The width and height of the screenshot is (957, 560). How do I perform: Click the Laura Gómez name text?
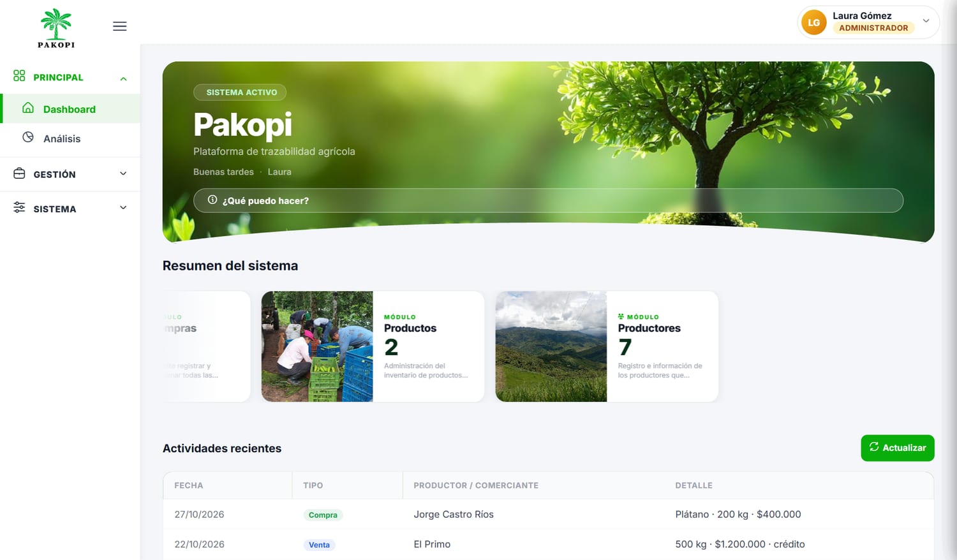point(862,15)
